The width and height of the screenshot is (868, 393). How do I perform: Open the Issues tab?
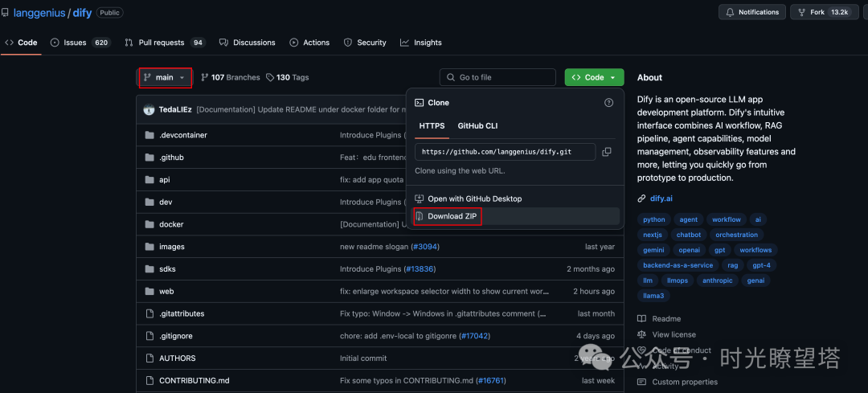80,43
